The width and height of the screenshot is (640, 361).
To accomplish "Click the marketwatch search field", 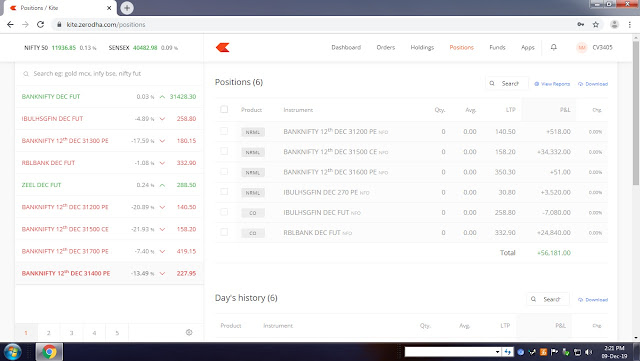I will (x=109, y=74).
